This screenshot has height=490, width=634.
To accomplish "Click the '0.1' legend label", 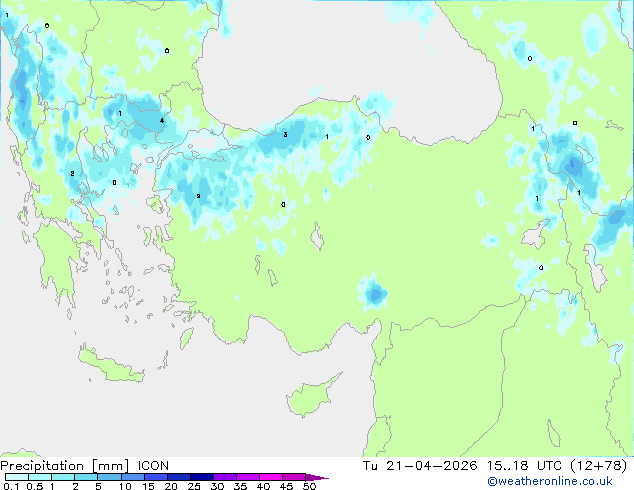I will [x=11, y=486].
